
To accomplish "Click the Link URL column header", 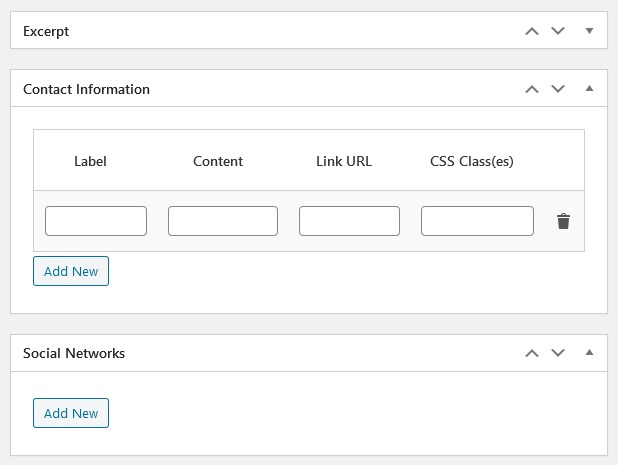I will (x=344, y=161).
